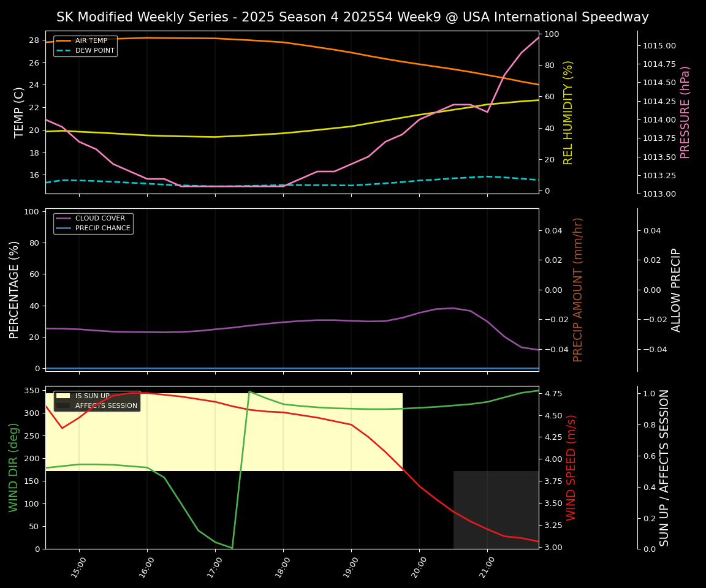Click the PERCENTAGE (%) axis label
This screenshot has height=588, width=706.
click(x=15, y=289)
